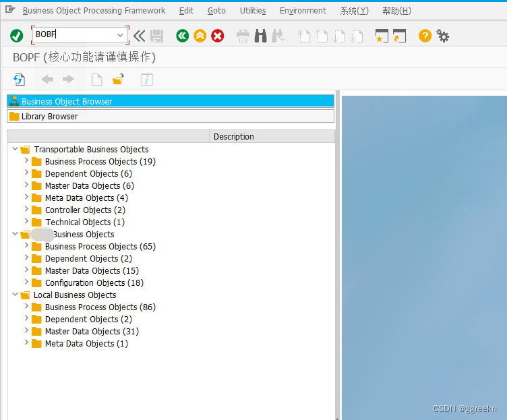Select Transportable Business Objects tree row
The width and height of the screenshot is (507, 420).
click(91, 150)
